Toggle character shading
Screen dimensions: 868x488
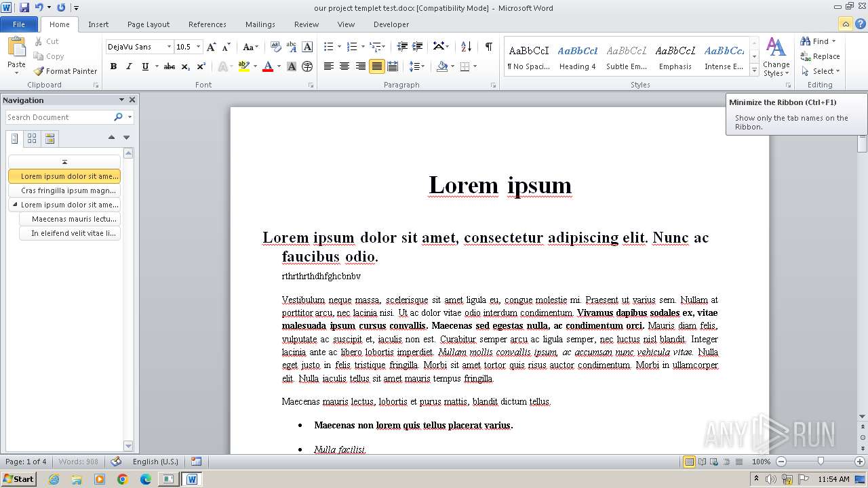(x=292, y=66)
